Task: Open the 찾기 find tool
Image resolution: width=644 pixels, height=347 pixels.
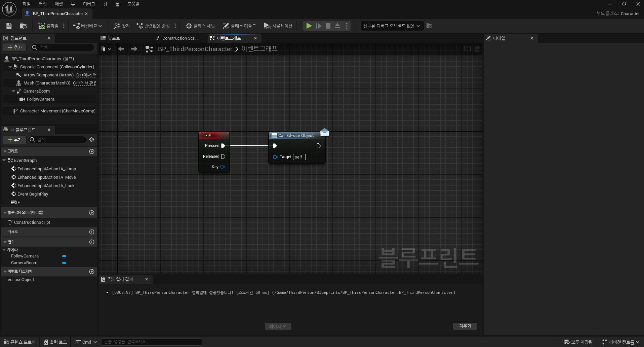Action: 122,26
